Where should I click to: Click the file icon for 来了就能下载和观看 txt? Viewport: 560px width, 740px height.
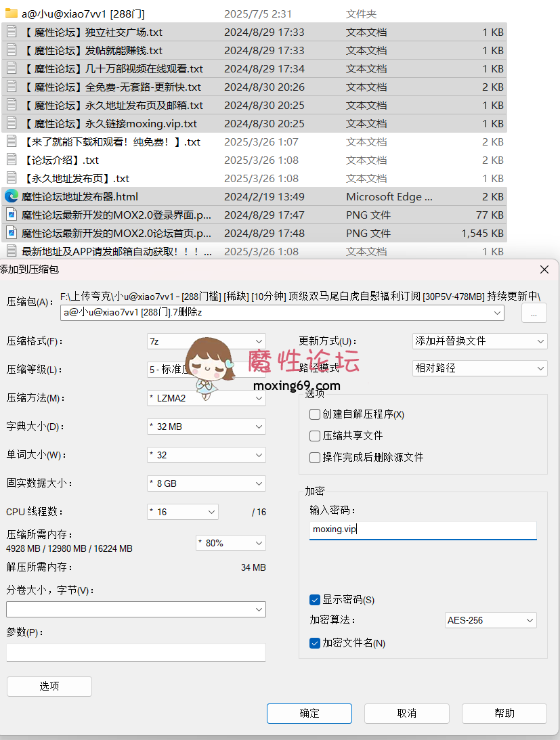[x=12, y=142]
